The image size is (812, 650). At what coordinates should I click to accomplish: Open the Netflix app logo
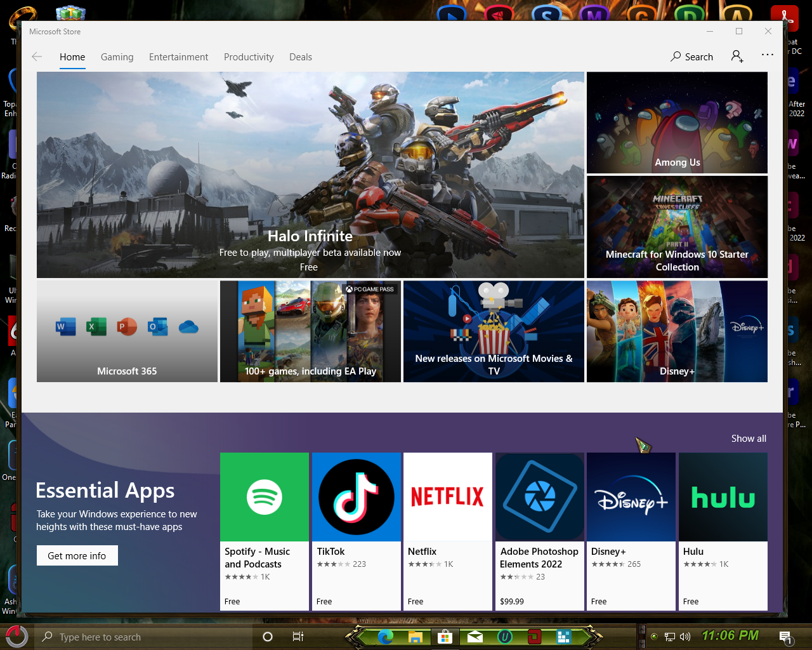448,497
